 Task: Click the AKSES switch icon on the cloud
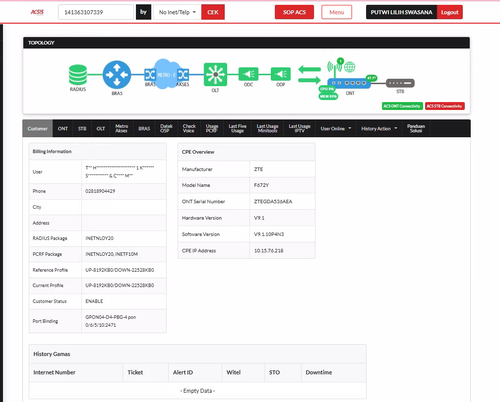pos(183,75)
